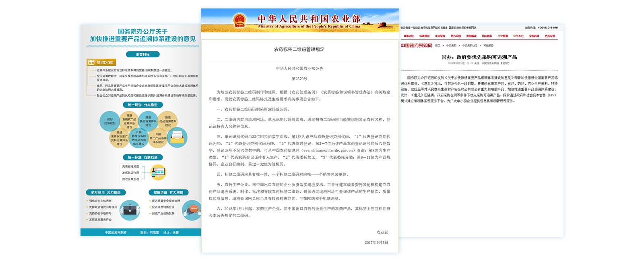This screenshot has width=644, height=262.
Task: Click the 中央采购动态 breadcrumb link
Action: (x=470, y=46)
